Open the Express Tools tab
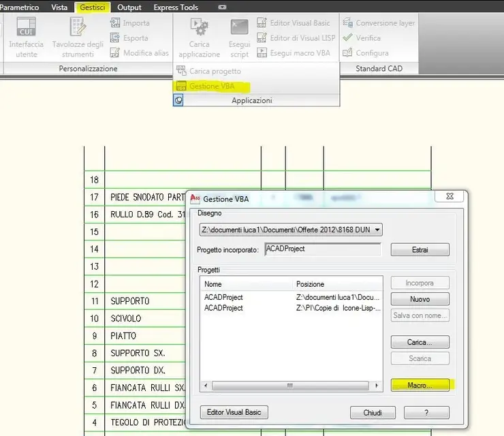Viewport: 504px width, 436px height. (176, 7)
